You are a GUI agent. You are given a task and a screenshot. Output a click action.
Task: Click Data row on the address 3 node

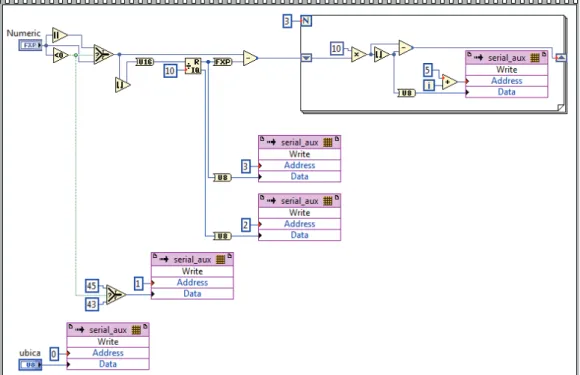coord(299,176)
